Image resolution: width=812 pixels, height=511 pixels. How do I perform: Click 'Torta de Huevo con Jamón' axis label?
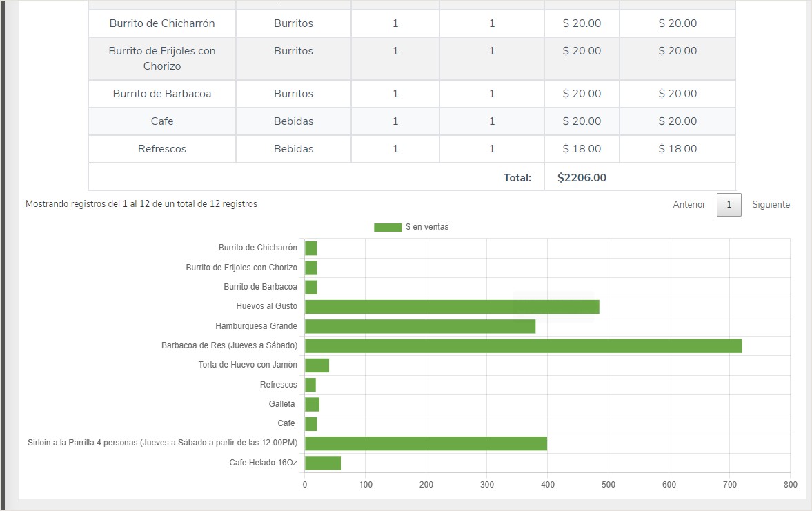point(248,365)
